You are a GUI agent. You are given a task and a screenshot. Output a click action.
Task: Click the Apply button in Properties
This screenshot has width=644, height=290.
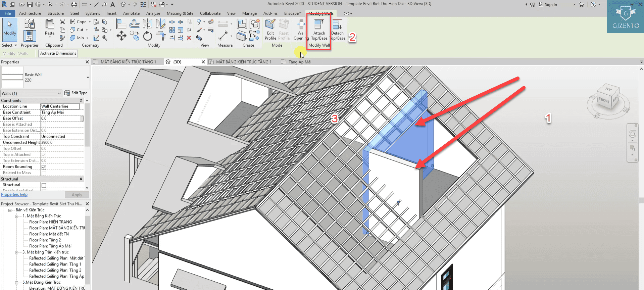pyautogui.click(x=77, y=195)
